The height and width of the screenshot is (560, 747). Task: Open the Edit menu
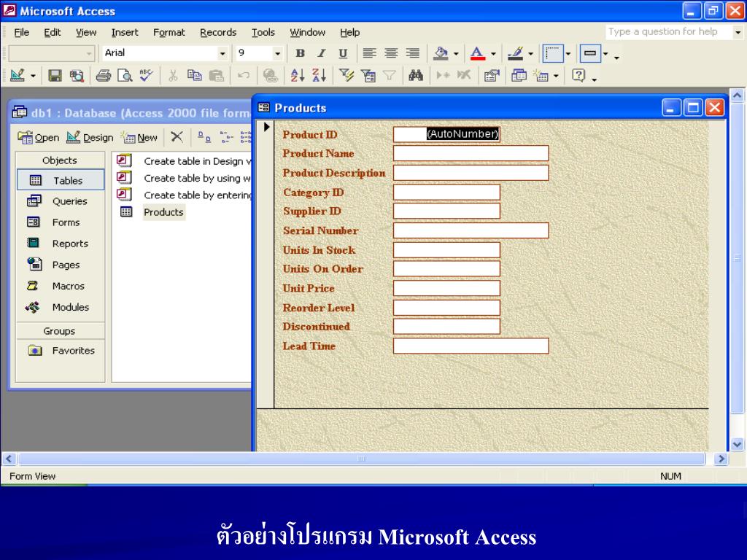click(52, 32)
